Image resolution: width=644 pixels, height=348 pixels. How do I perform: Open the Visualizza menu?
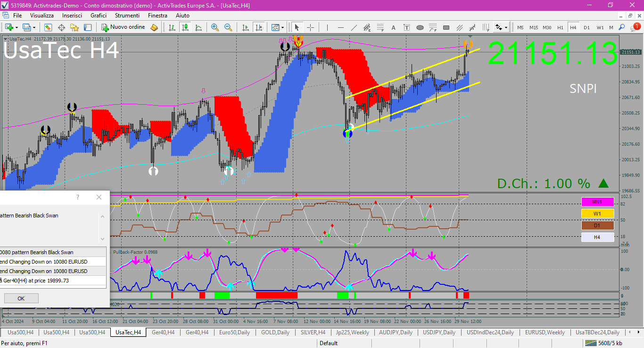[42, 15]
